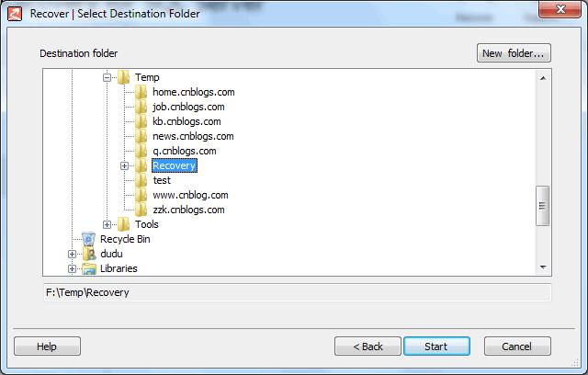Click the dudu user folder icon
Screen dimensions: 588x375
click(88, 254)
